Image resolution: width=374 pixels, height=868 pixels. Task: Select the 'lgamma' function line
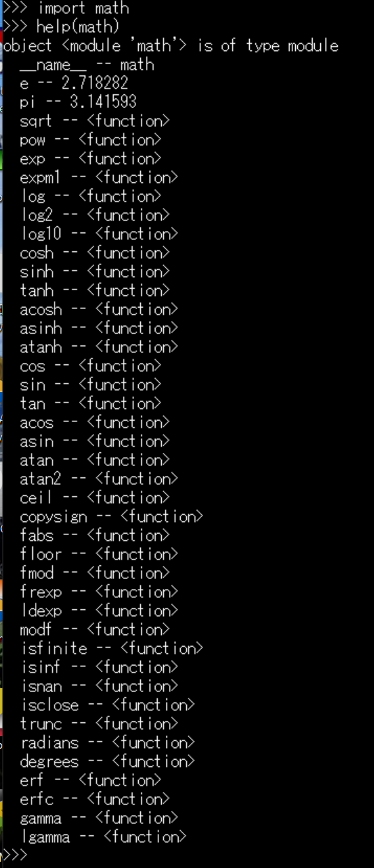tap(103, 837)
